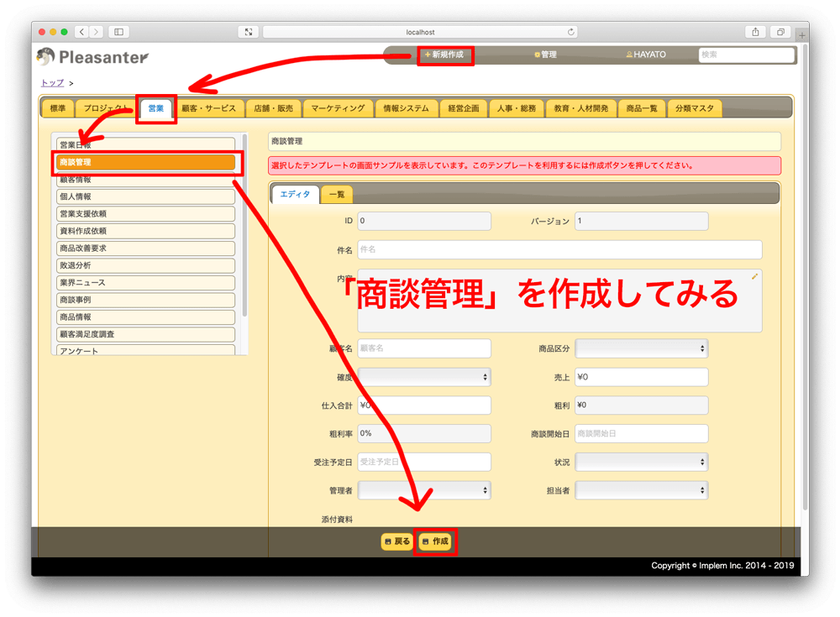Click the Safari forward arrow

point(97,32)
